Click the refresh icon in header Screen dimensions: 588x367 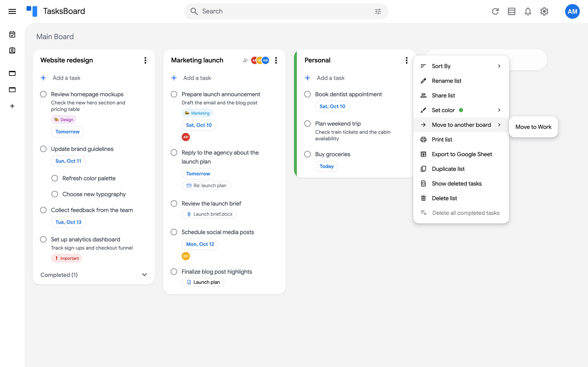495,11
